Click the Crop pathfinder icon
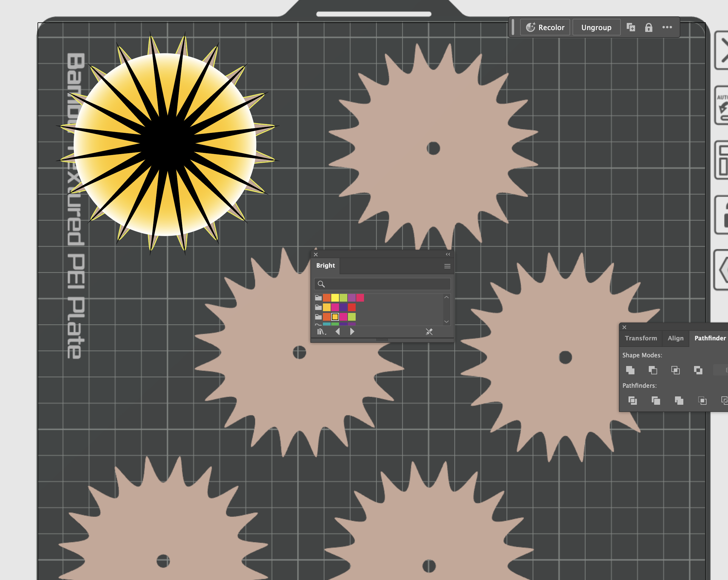The width and height of the screenshot is (728, 580). pos(702,401)
